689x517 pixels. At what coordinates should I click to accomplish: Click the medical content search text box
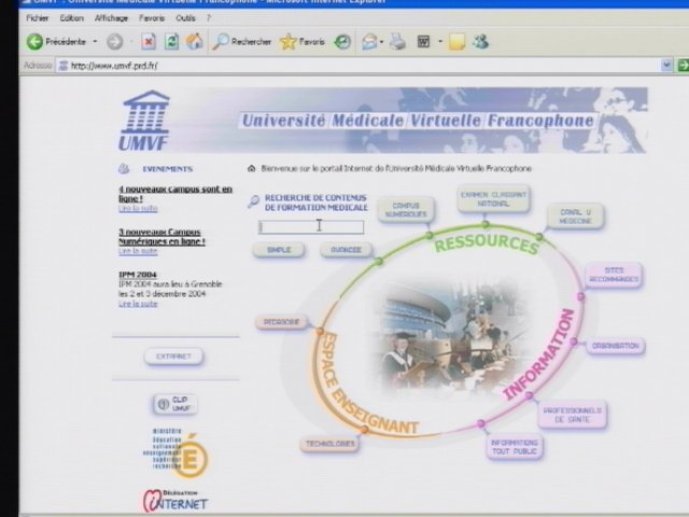[311, 227]
